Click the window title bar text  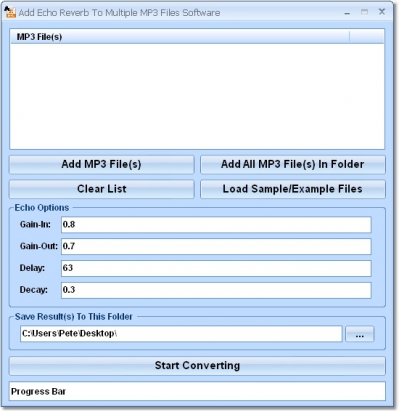[119, 13]
